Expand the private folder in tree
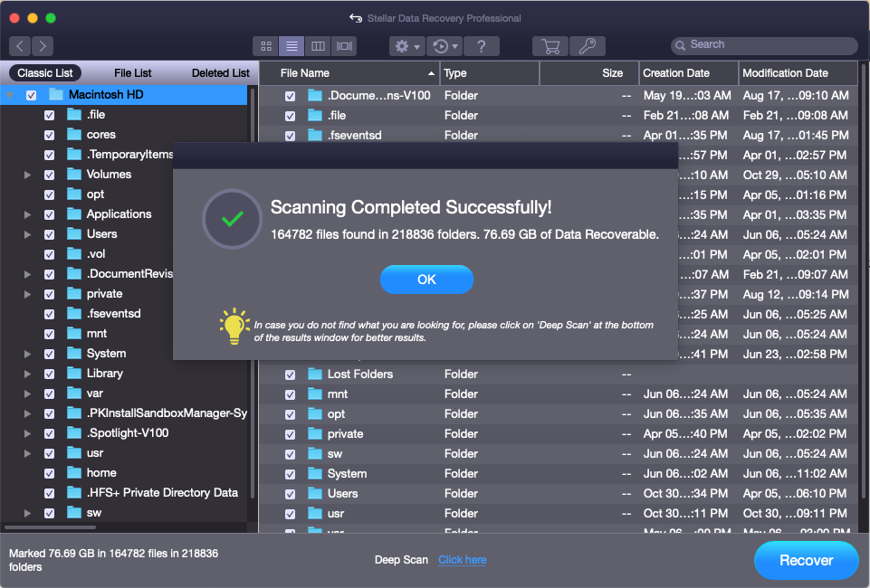The height and width of the screenshot is (588, 870). 27,294
